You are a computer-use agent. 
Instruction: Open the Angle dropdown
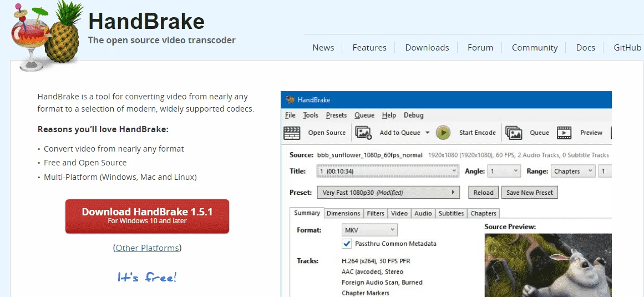[504, 172]
